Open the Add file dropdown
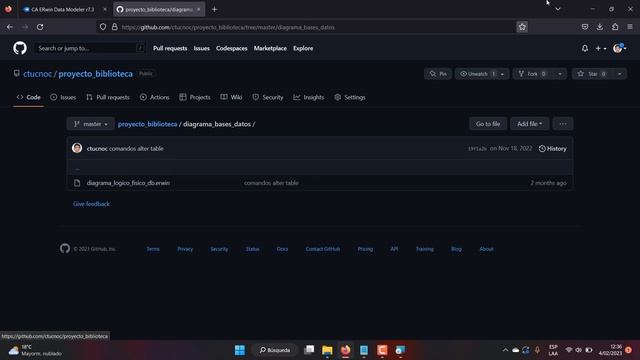Viewport: 640px width, 360px height. (529, 124)
